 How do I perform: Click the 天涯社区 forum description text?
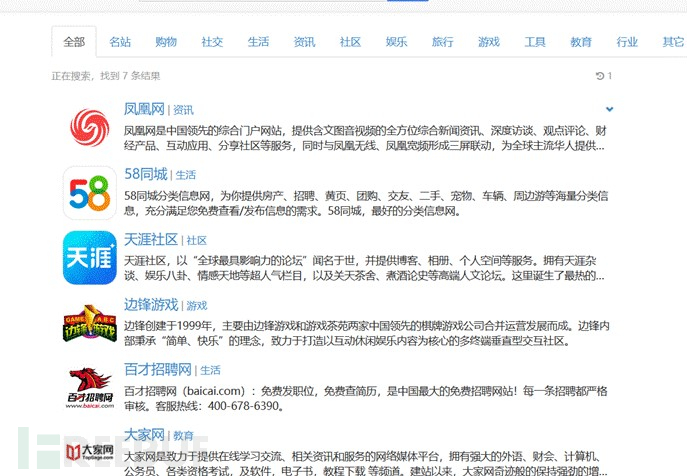364,268
